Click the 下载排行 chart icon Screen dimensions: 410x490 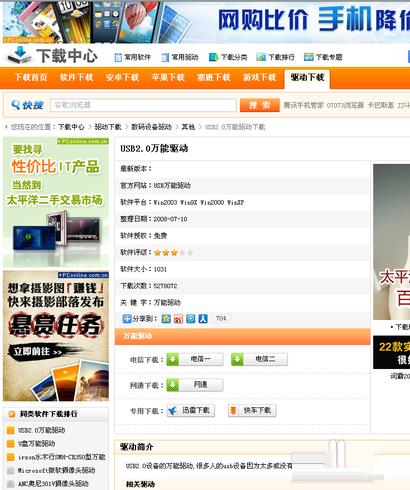tap(261, 57)
